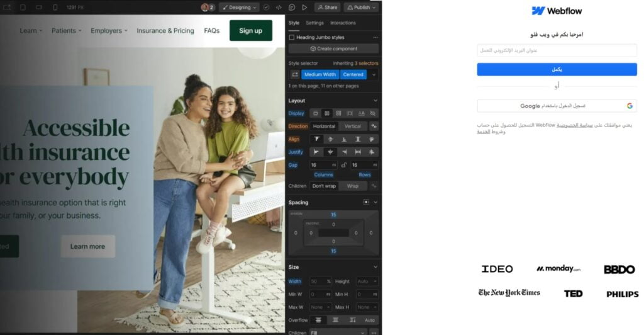Collapse the Layout section chevron
This screenshot has width=644, height=335.
375,101
